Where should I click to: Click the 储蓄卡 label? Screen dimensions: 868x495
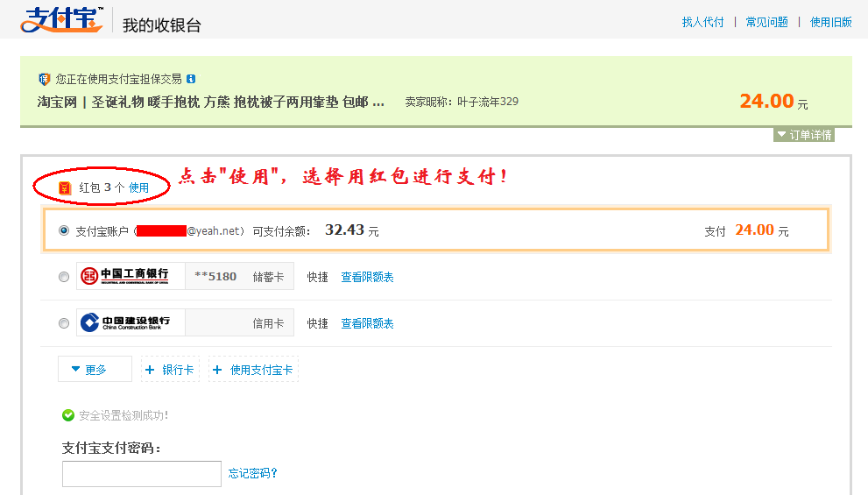[x=268, y=277]
